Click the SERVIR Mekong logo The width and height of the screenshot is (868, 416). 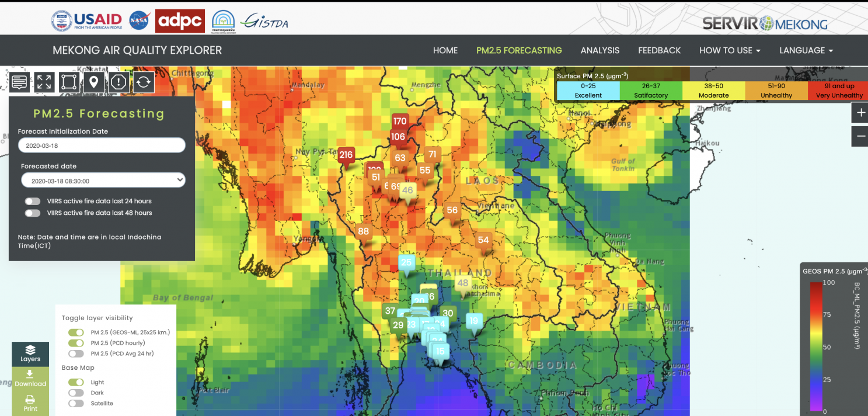765,23
